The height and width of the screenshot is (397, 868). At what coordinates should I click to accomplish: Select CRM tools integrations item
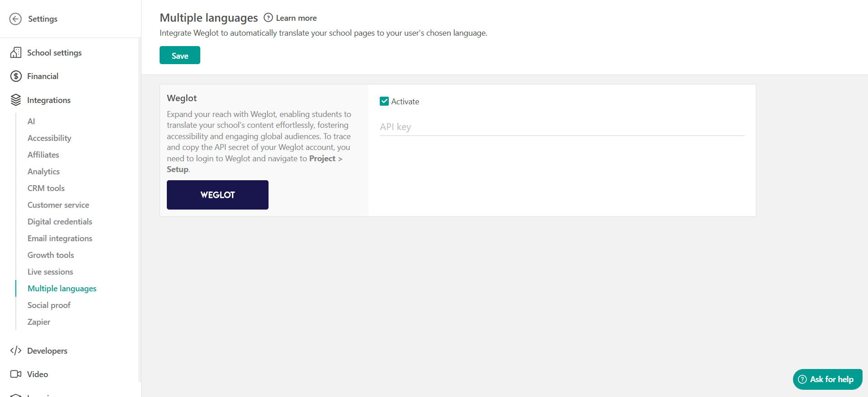pos(46,188)
